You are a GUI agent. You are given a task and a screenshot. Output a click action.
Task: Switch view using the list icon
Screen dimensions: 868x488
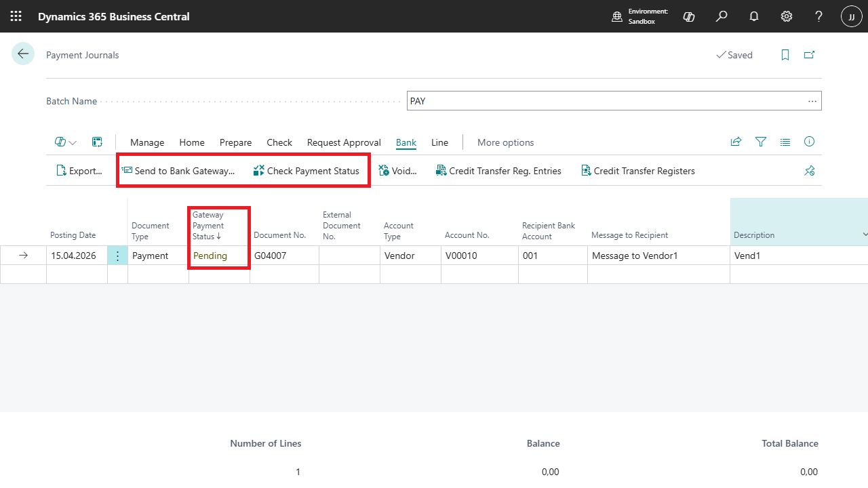pyautogui.click(x=785, y=142)
